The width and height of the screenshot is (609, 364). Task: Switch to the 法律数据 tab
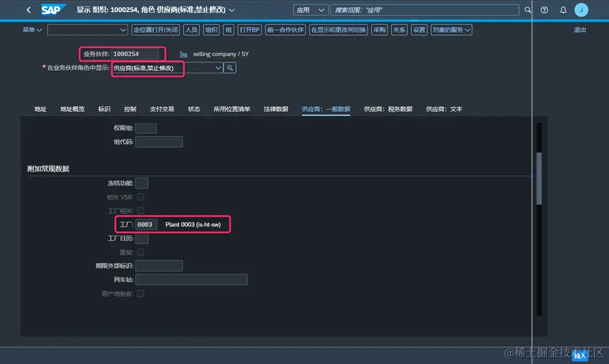[275, 109]
